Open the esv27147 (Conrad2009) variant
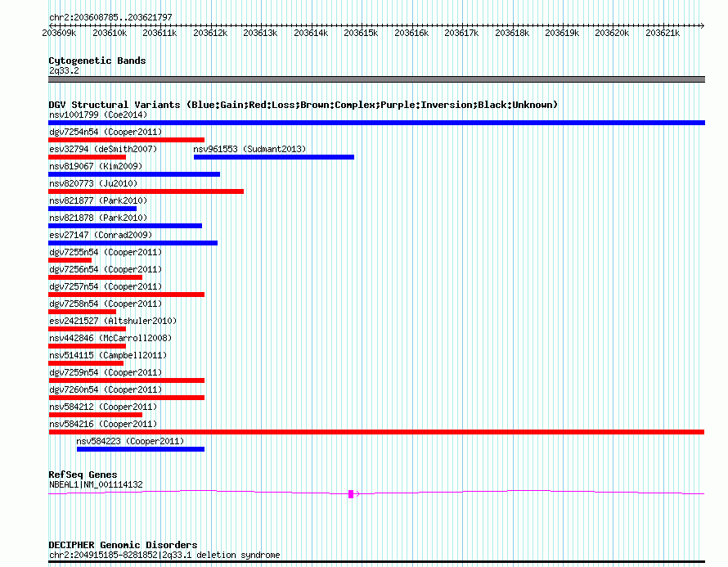The image size is (728, 567). click(101, 235)
